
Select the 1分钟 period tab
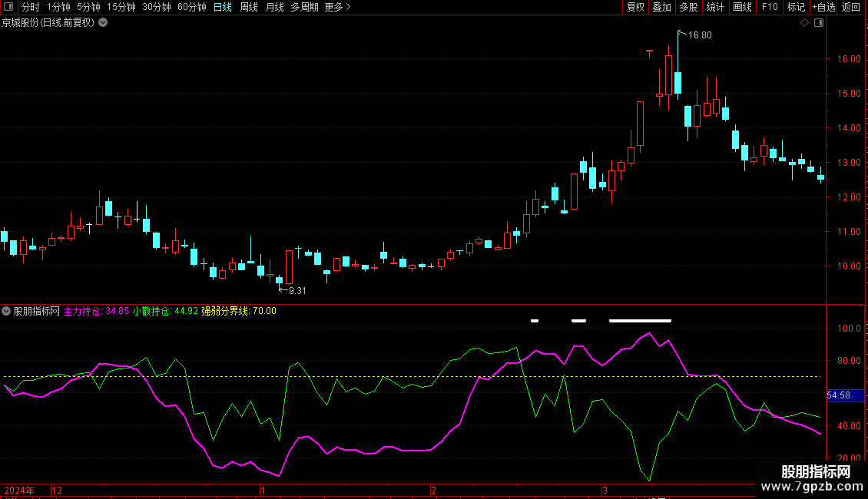pyautogui.click(x=58, y=7)
